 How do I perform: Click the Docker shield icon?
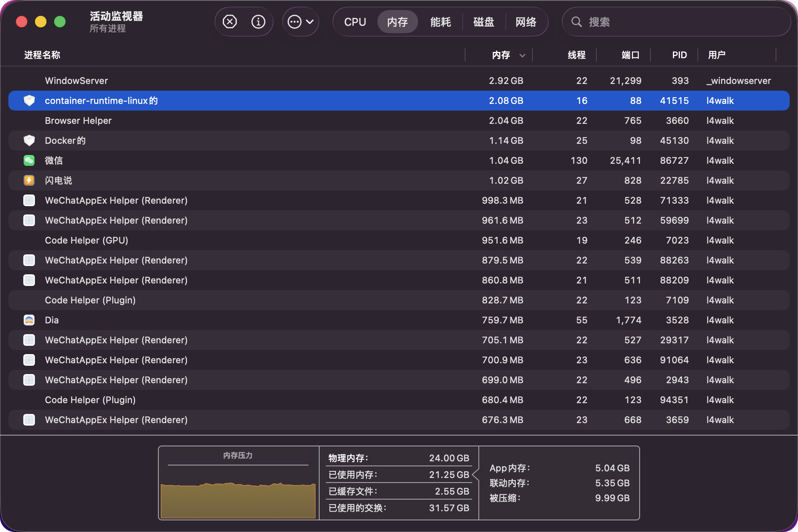click(29, 140)
